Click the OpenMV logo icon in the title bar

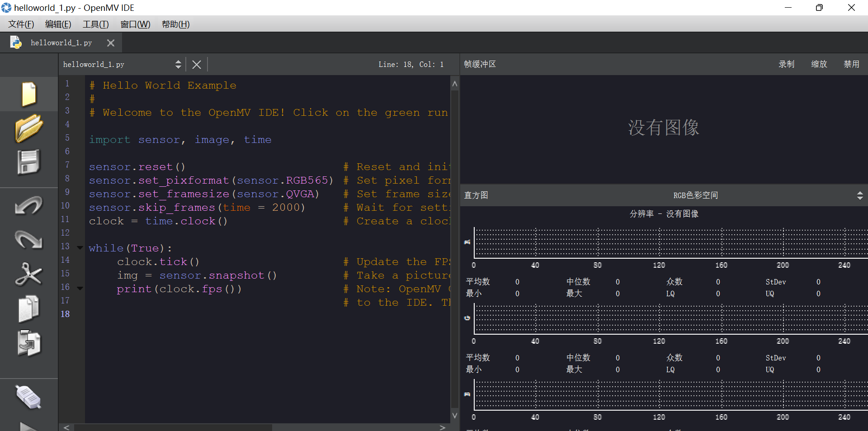[6, 8]
